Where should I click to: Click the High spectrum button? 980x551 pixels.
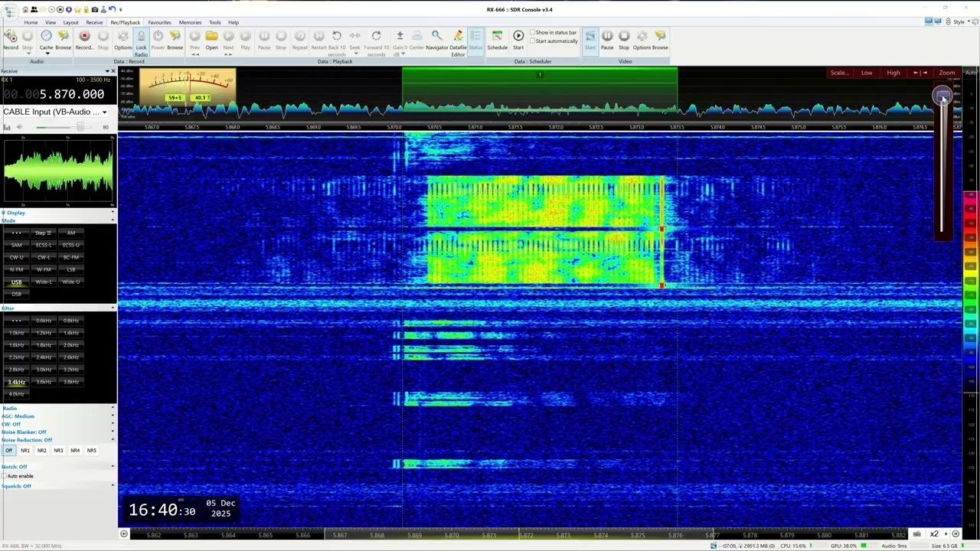(893, 73)
